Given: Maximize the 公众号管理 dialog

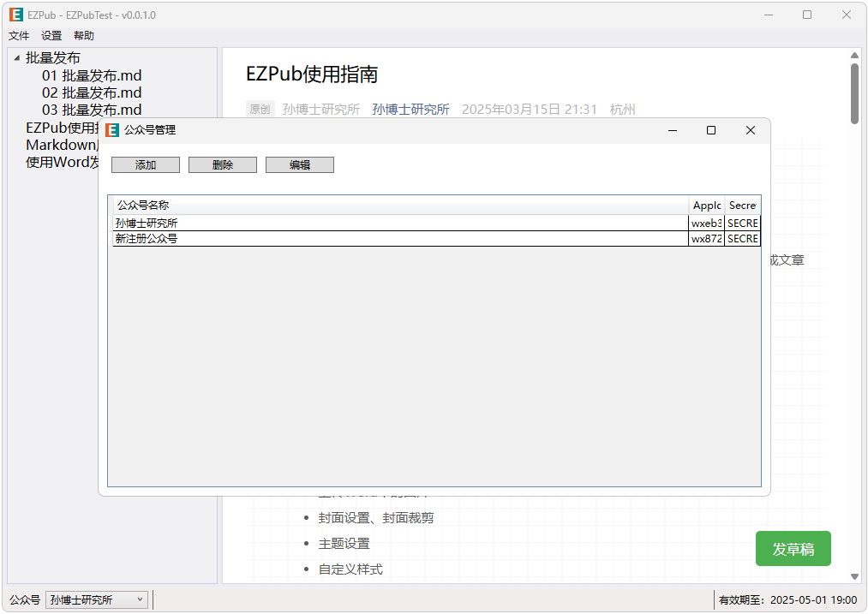Looking at the screenshot, I should [711, 130].
